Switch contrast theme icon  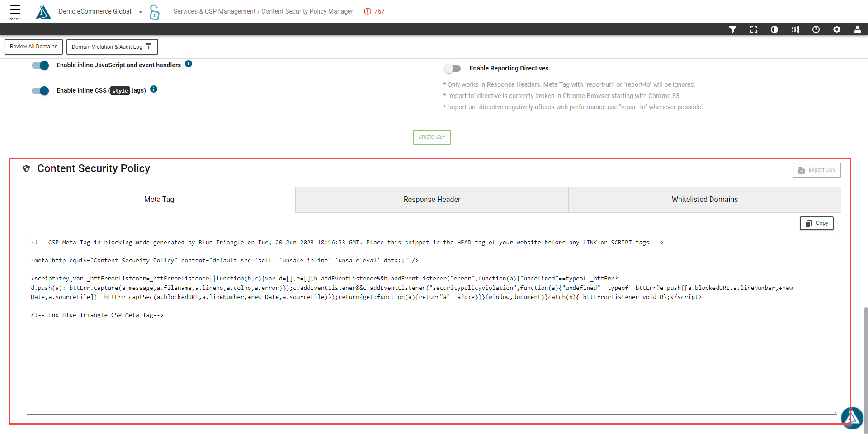774,29
